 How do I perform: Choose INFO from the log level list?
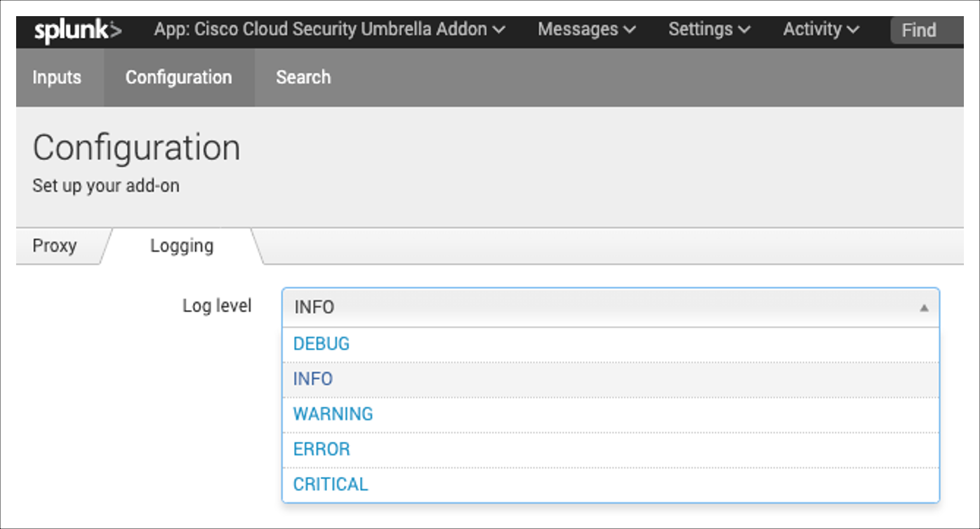[314, 379]
